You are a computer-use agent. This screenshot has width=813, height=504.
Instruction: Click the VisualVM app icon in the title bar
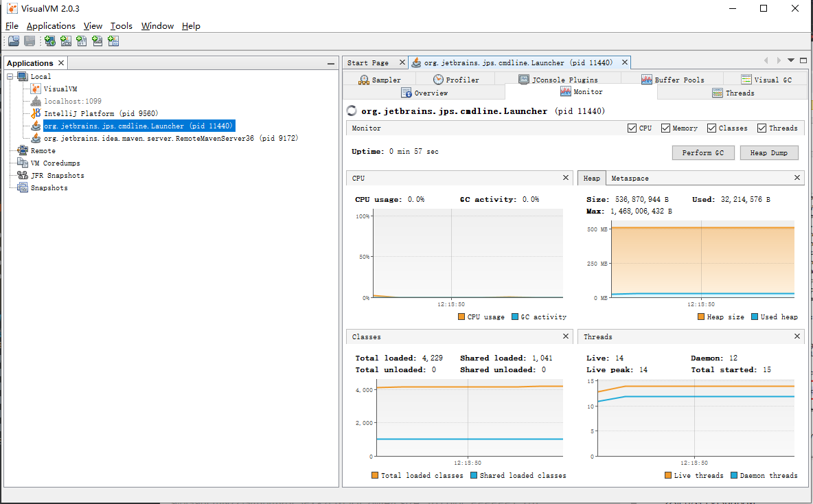(x=12, y=8)
